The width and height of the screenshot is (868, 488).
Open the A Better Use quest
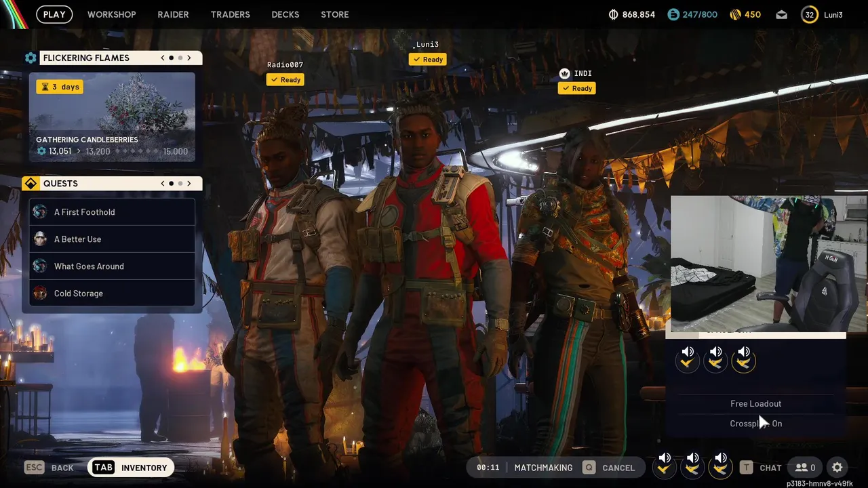coord(112,239)
